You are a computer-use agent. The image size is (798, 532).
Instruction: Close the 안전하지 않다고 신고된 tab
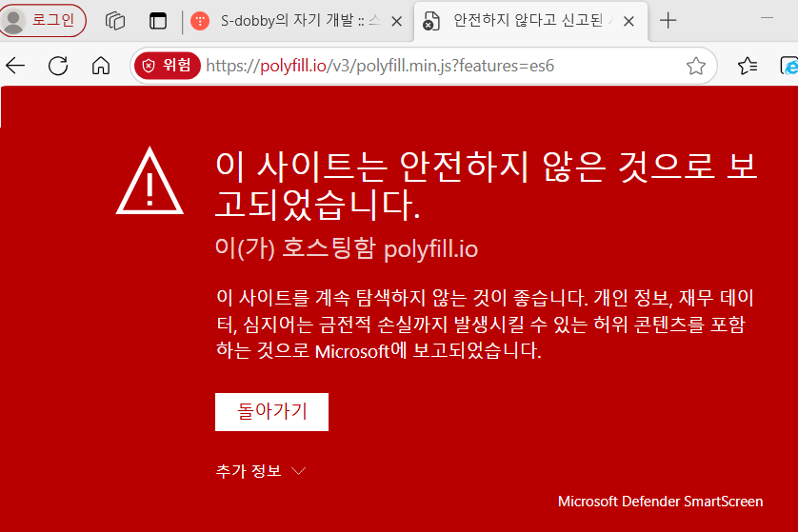(628, 21)
